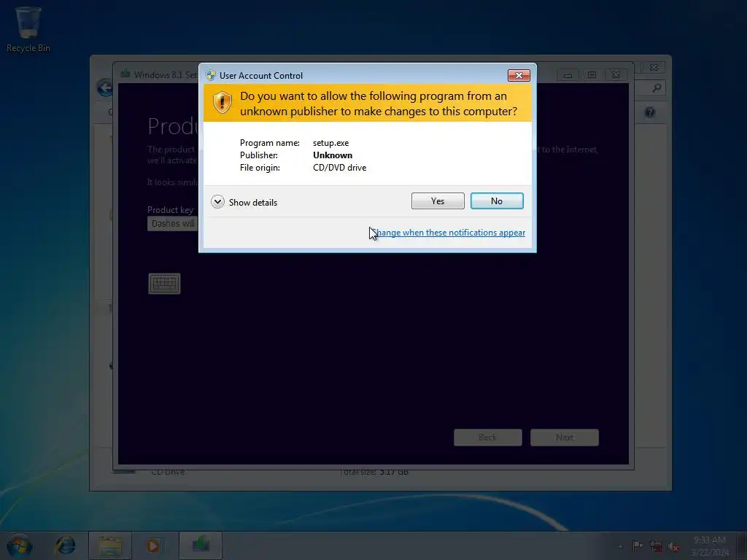Screen dimensions: 747x560
Task: Show hidden tray icons arrow
Action: [620, 546]
